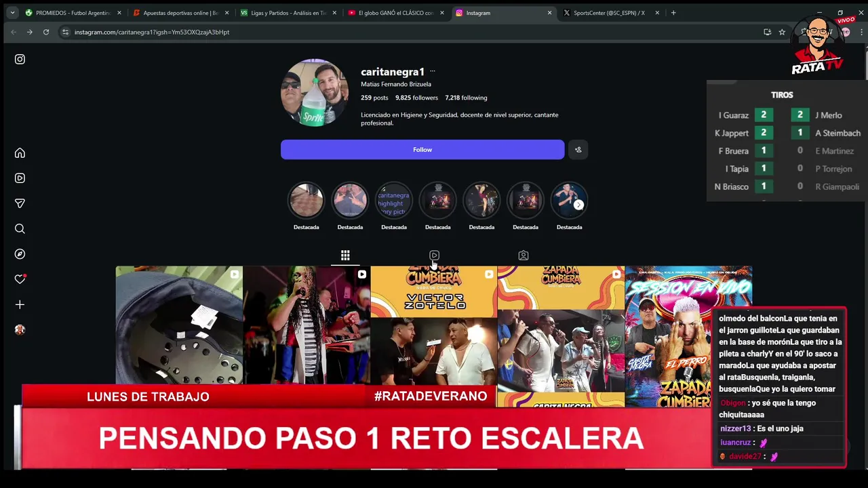Switch to El globo GANÓ YouTube tab
868x488 pixels.
tap(395, 13)
